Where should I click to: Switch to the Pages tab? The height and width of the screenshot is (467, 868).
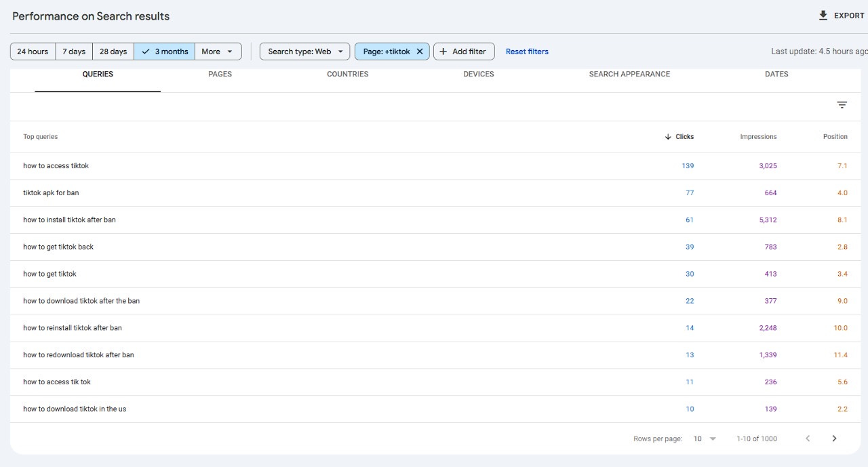point(220,74)
